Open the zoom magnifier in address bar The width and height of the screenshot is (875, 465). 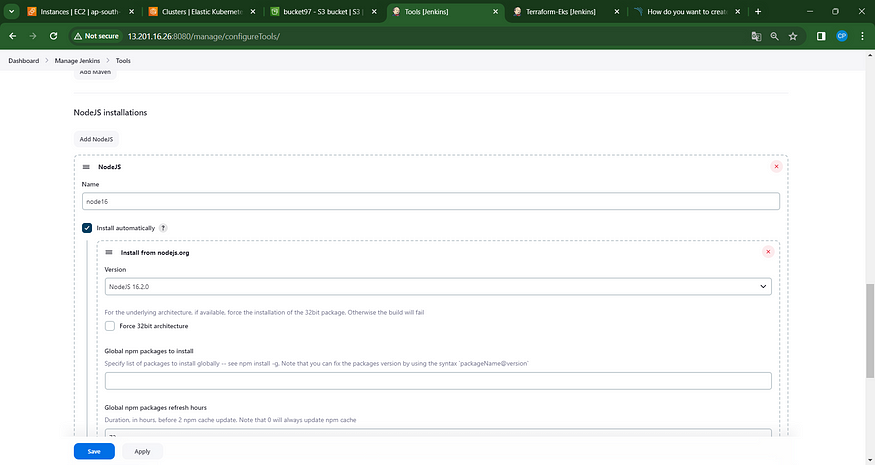(x=775, y=36)
